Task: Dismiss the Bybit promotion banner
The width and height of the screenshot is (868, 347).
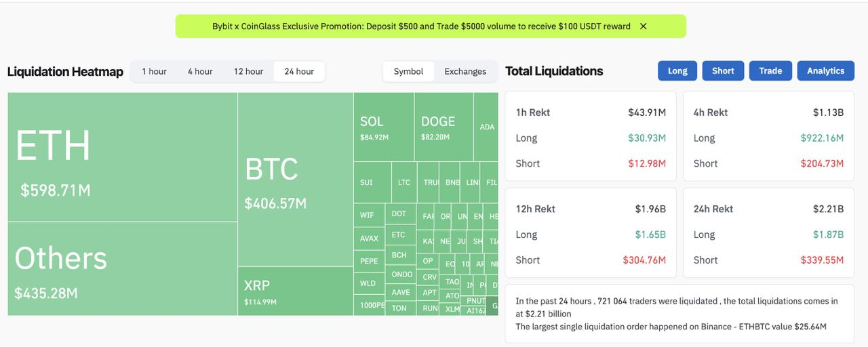Action: (644, 26)
